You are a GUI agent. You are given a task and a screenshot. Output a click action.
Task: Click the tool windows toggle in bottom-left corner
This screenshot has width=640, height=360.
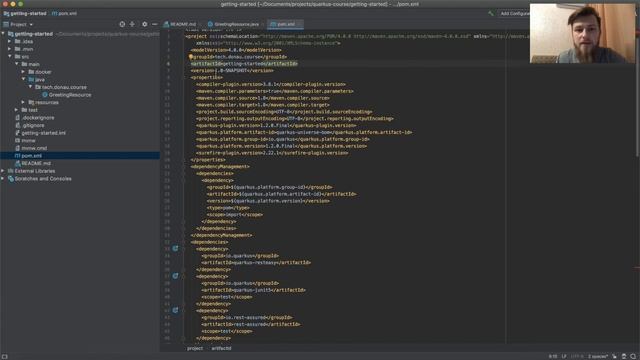point(4,356)
